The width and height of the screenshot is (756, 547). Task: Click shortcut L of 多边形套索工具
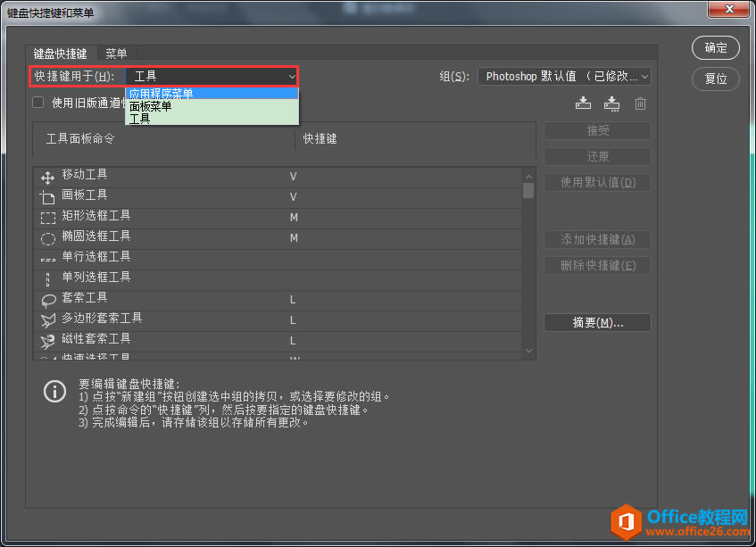293,320
